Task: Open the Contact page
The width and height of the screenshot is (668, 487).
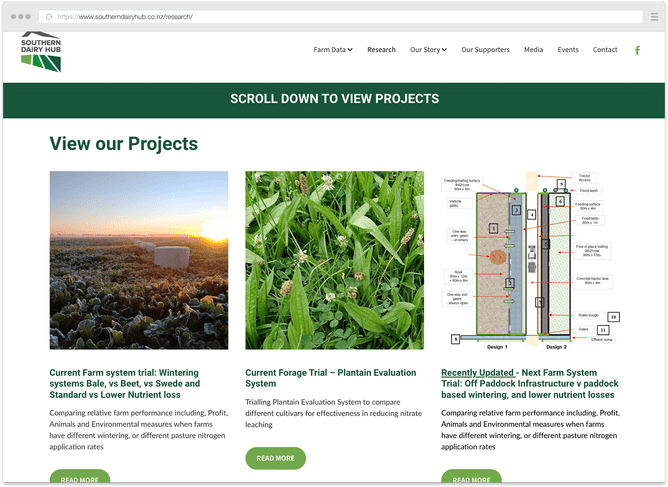Action: click(605, 50)
